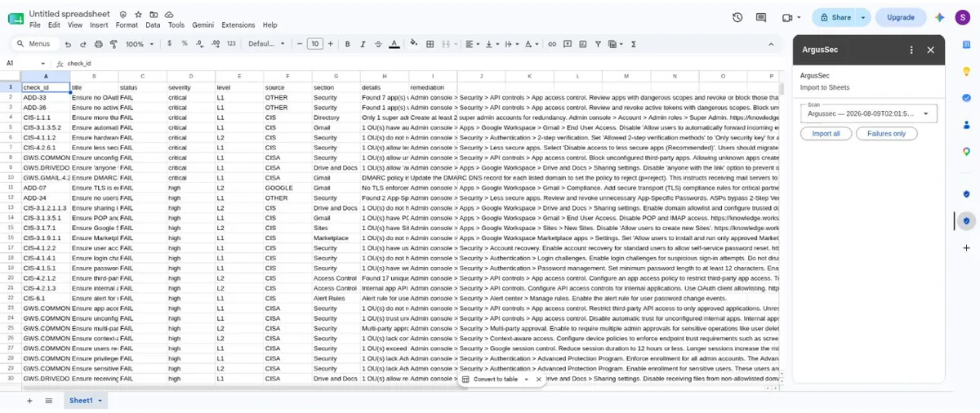
Task: Click the font size field
Action: (314, 44)
